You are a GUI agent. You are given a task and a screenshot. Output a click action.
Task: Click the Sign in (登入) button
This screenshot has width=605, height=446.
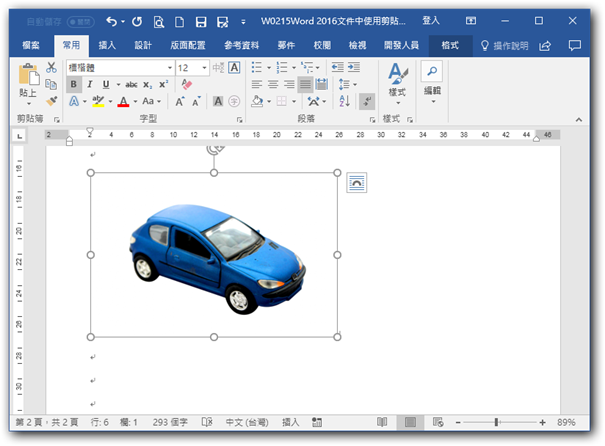click(x=431, y=20)
